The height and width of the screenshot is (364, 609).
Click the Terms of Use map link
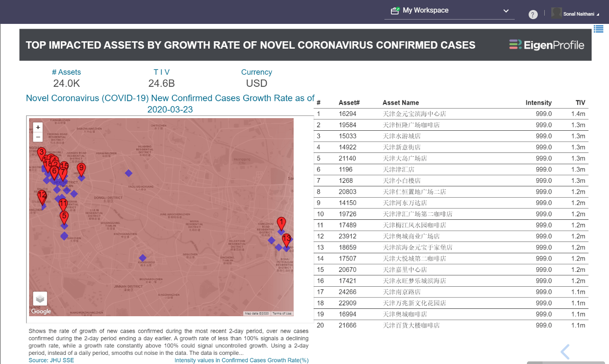(x=282, y=313)
